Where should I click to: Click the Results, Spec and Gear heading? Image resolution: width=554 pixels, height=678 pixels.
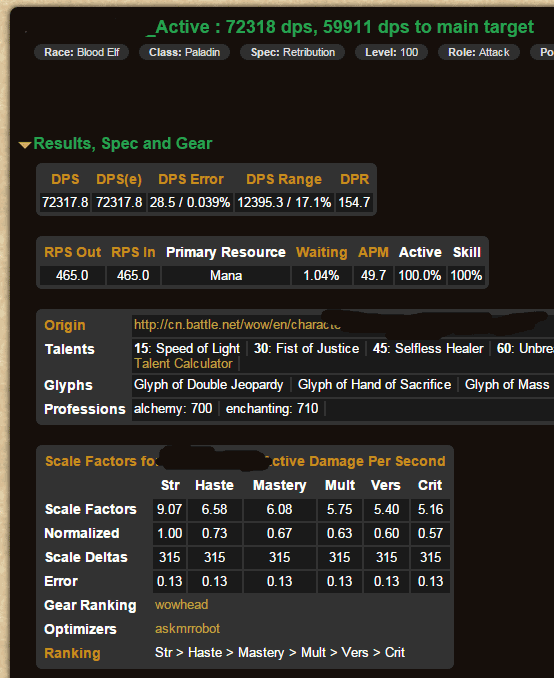(x=123, y=144)
